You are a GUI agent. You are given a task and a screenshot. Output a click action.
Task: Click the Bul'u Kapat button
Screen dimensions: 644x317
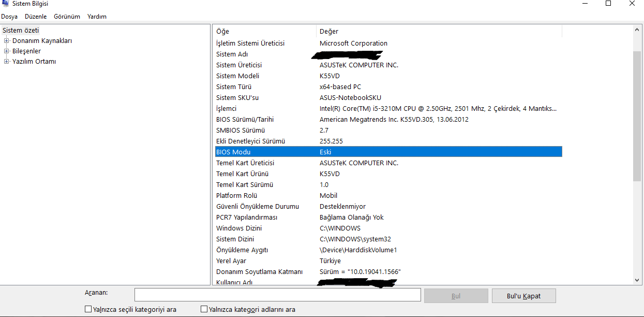(x=524, y=296)
